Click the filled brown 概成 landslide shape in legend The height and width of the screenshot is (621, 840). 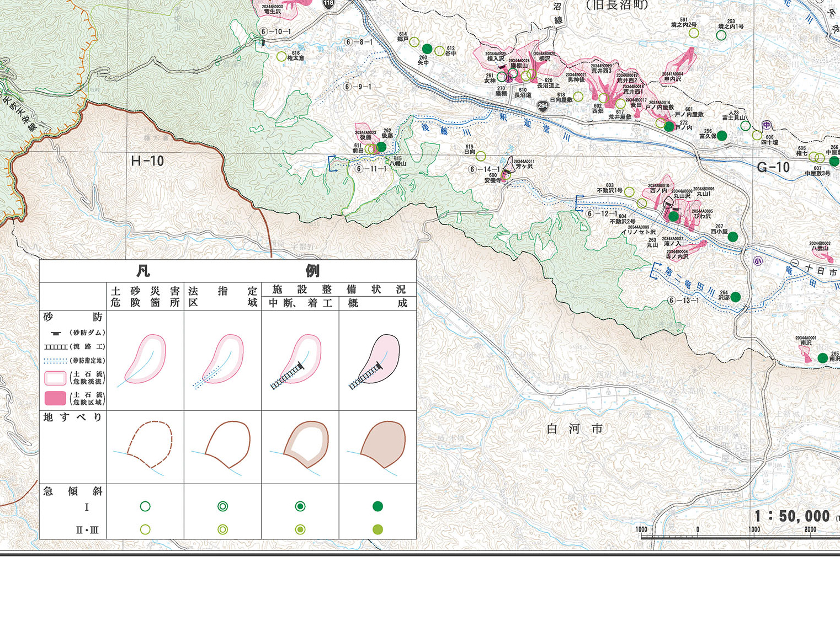click(x=382, y=444)
